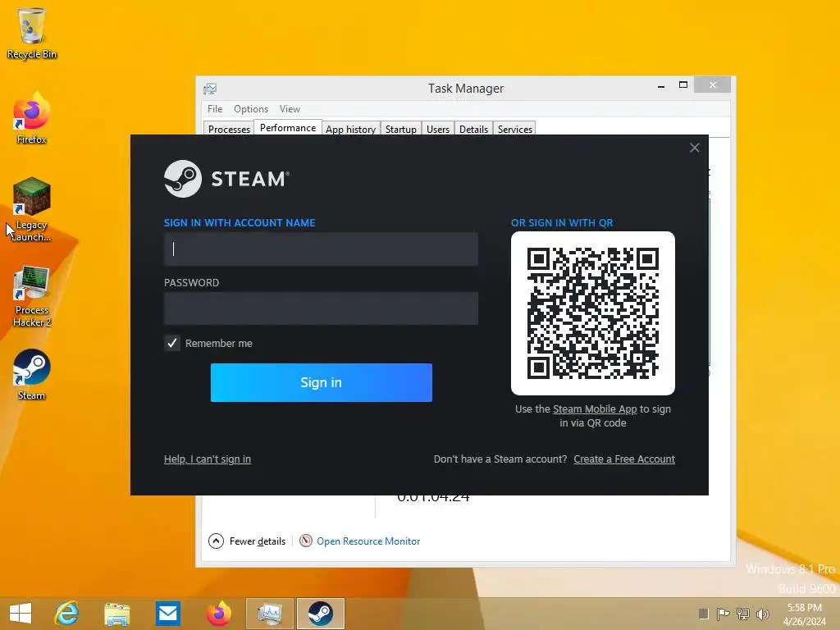Select the Legacy Launcher desktop icon
The width and height of the screenshot is (840, 630).
click(32, 209)
